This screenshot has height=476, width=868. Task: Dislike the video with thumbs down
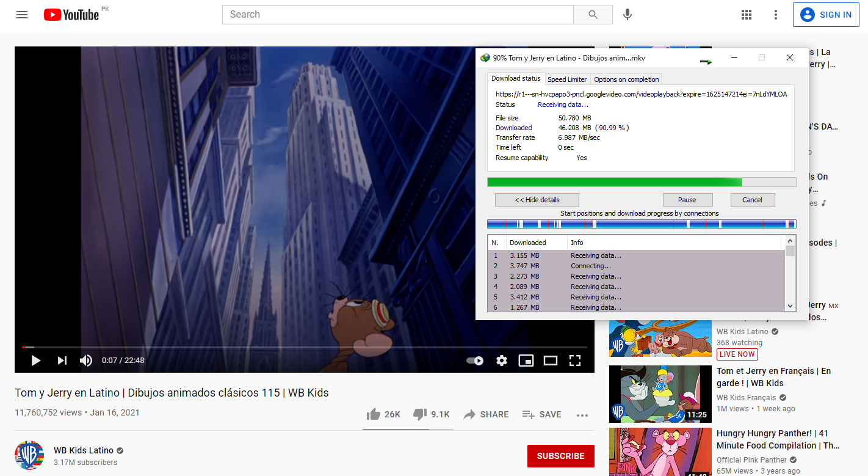[x=431, y=414]
